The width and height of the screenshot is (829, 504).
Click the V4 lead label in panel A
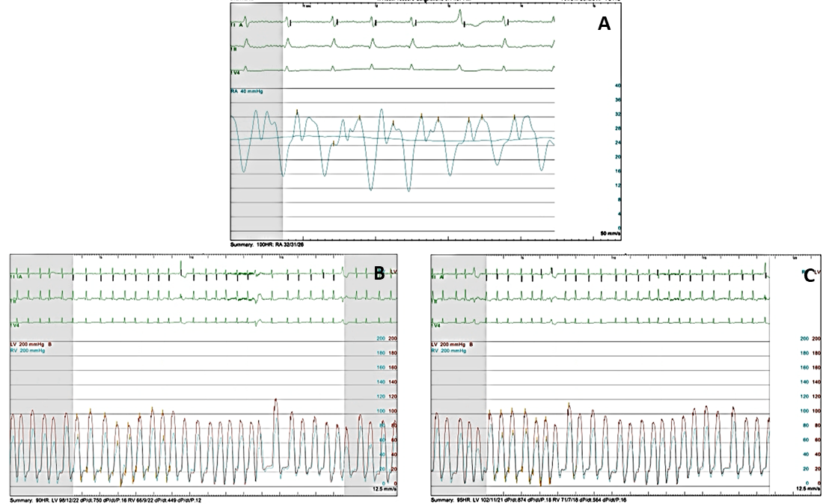click(x=236, y=72)
